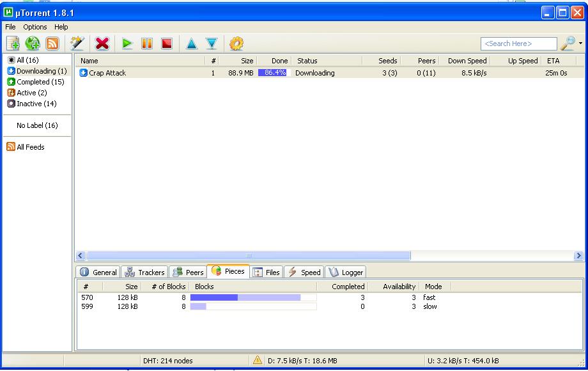
Task: Click the status bar warning triangle icon
Action: (x=257, y=361)
